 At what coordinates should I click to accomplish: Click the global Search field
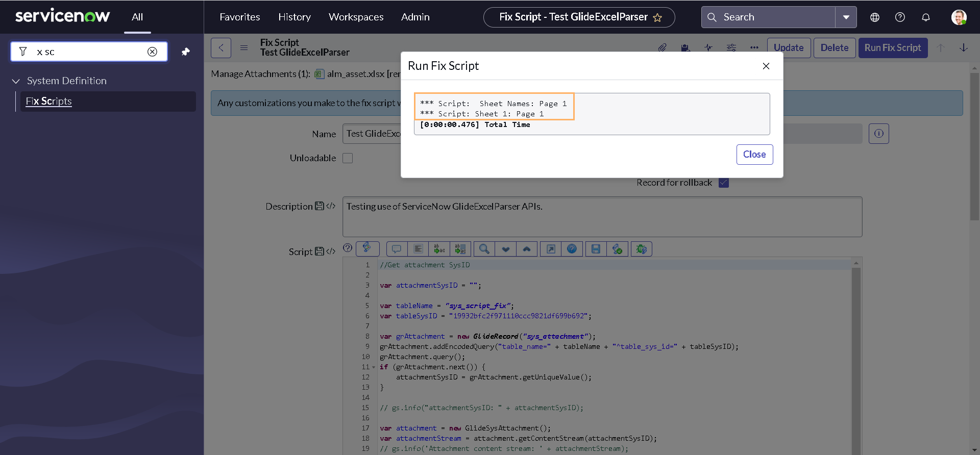(x=769, y=17)
